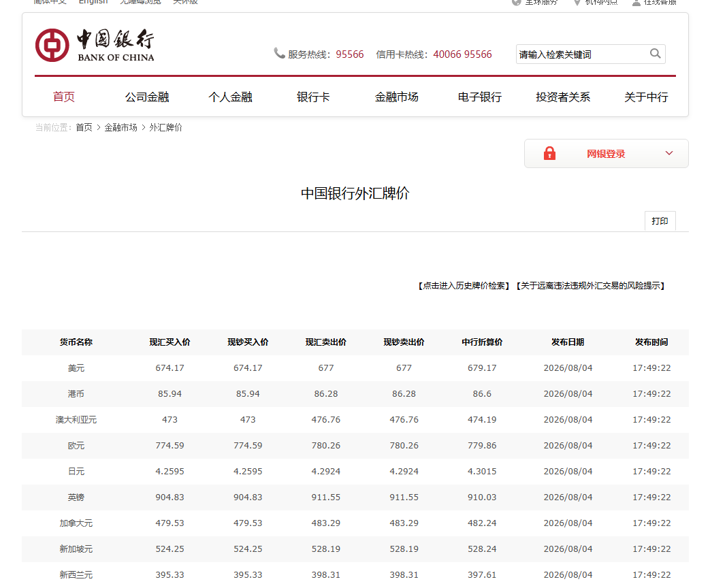Go to 金融市场 in the breadcrumb
The height and width of the screenshot is (588, 710).
121,128
